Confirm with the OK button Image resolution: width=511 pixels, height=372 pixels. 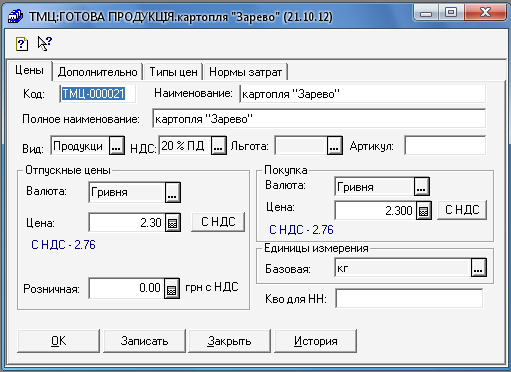58,341
